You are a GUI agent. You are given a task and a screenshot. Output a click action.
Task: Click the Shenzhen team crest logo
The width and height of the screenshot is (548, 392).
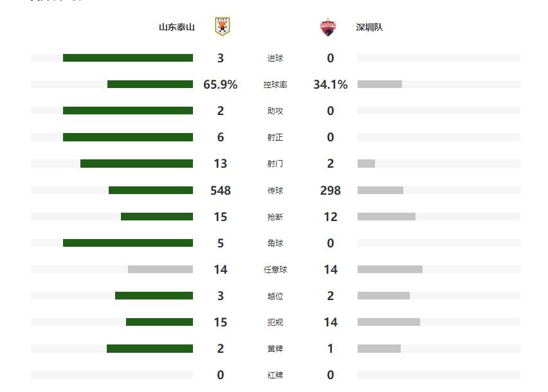point(328,27)
